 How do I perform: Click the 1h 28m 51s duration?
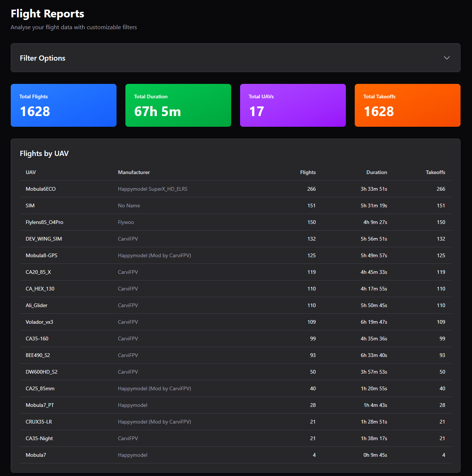(374, 422)
